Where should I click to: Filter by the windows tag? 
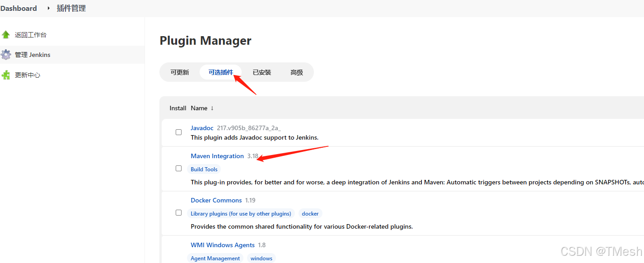click(261, 258)
